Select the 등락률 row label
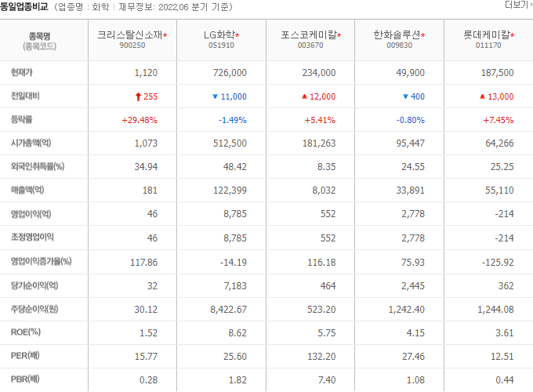The image size is (533, 392). (x=21, y=120)
